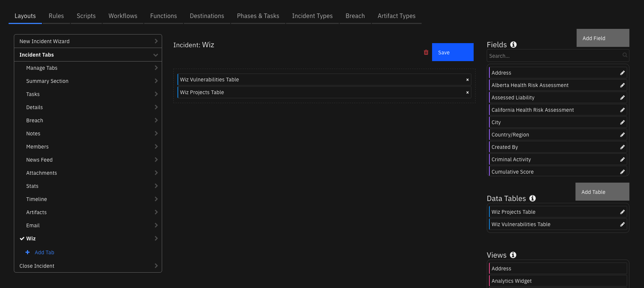Switch to the Rules tab
The image size is (644, 288).
(56, 16)
